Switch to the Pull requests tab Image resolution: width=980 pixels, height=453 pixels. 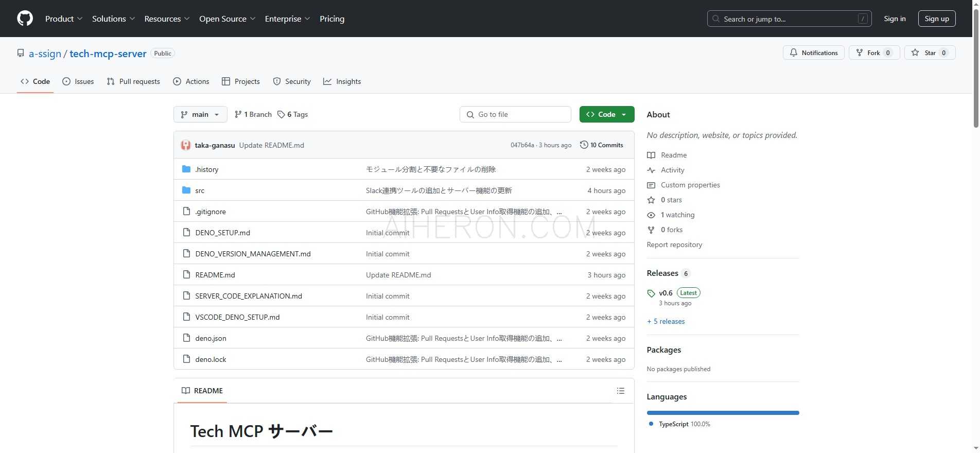click(133, 81)
